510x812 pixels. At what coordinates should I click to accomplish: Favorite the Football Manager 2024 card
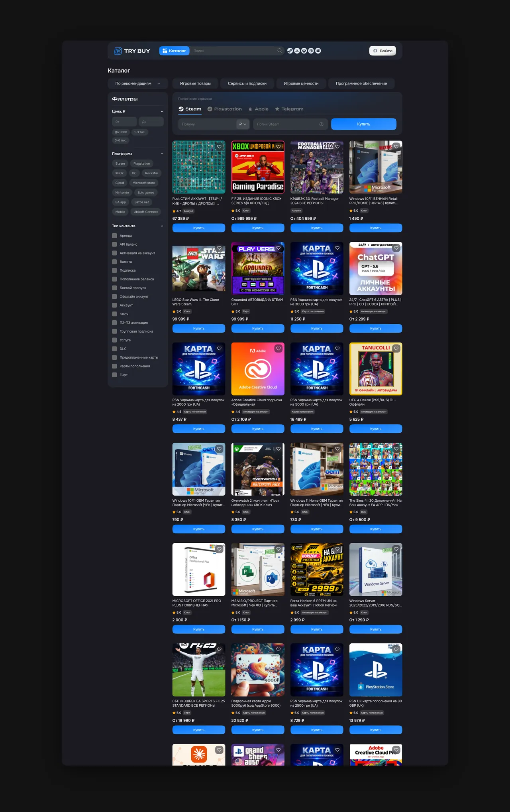337,147
